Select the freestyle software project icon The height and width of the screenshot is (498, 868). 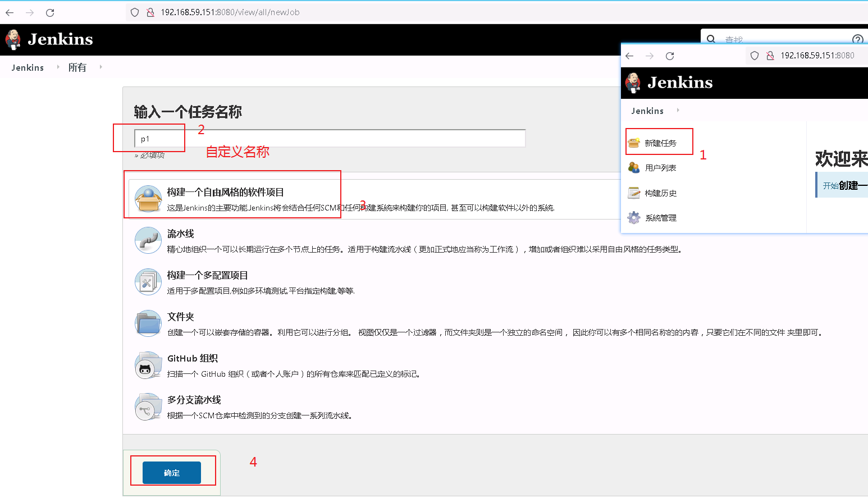point(148,199)
